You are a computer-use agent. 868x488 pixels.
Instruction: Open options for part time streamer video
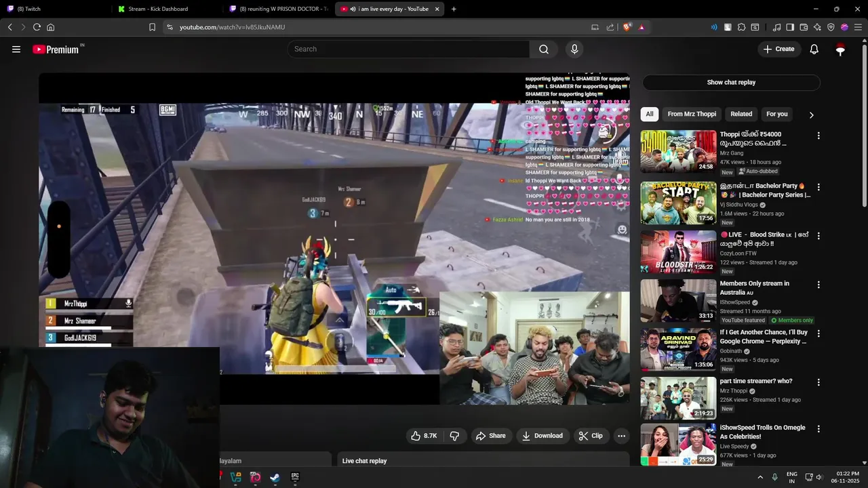coord(818,382)
